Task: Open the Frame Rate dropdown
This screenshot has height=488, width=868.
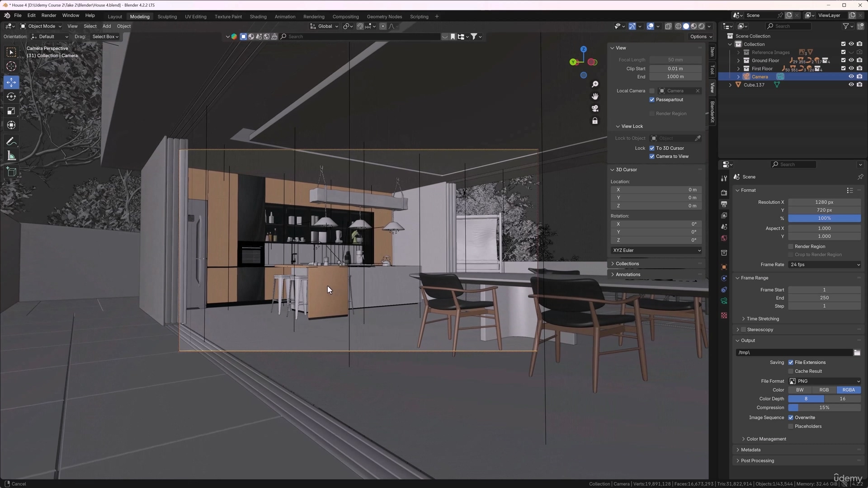Action: pyautogui.click(x=824, y=265)
